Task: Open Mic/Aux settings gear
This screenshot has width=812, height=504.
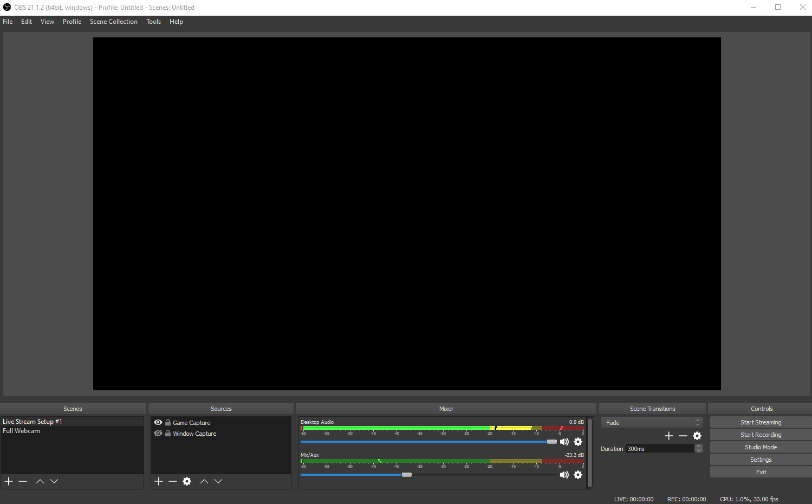Action: pyautogui.click(x=578, y=475)
